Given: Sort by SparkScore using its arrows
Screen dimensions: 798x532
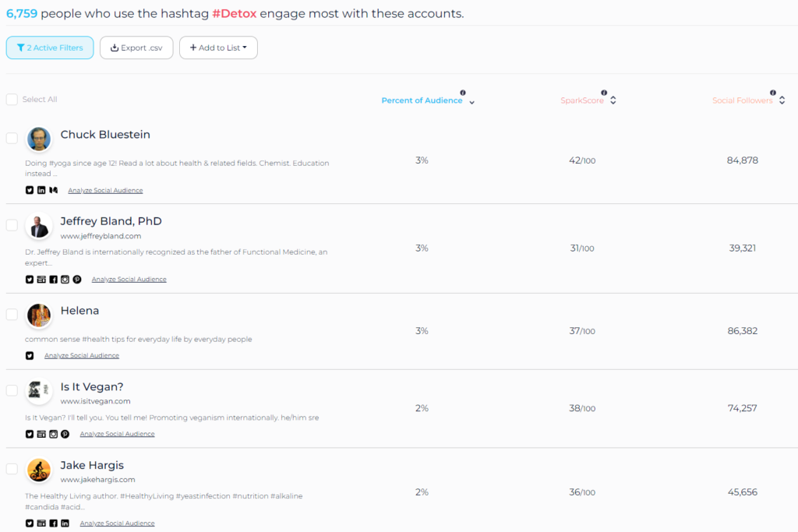Looking at the screenshot, I should [613, 100].
